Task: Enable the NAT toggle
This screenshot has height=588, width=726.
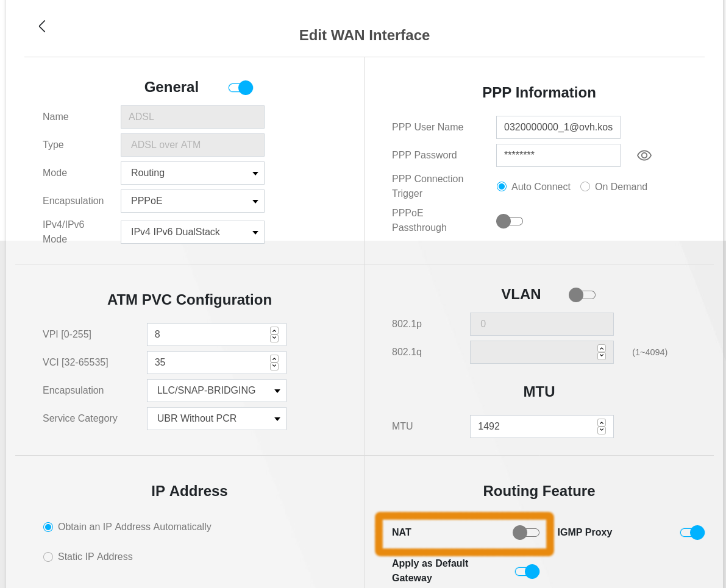Action: [525, 533]
